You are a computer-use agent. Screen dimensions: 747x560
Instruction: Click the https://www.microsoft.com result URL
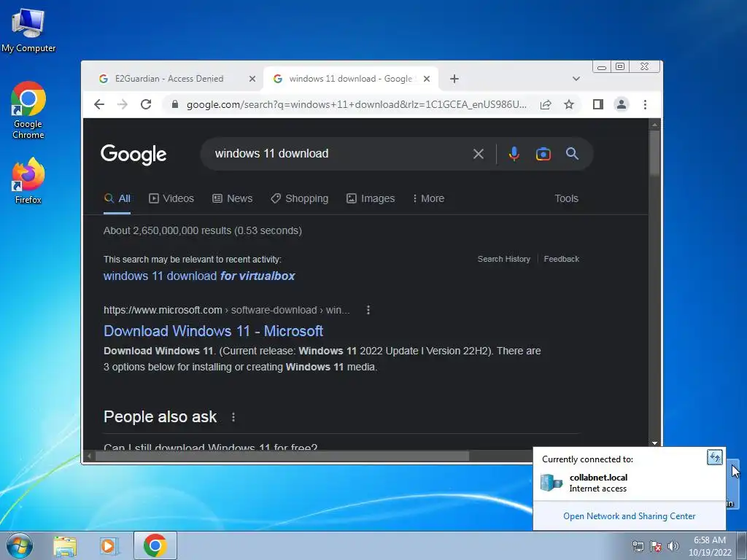pyautogui.click(x=163, y=310)
